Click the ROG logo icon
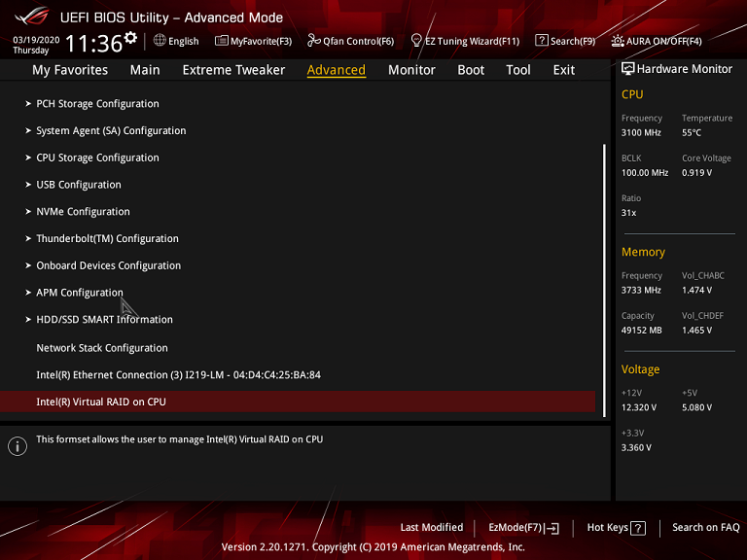Image resolution: width=747 pixels, height=560 pixels. pyautogui.click(x=31, y=17)
